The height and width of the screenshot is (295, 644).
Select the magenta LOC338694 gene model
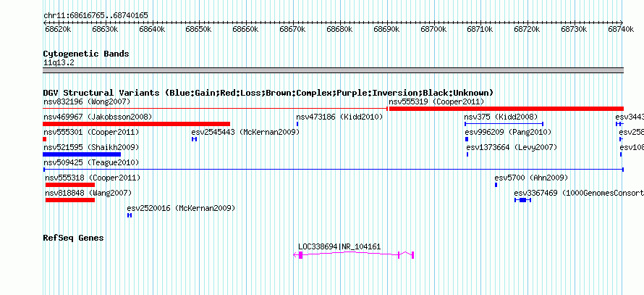pyautogui.click(x=354, y=254)
